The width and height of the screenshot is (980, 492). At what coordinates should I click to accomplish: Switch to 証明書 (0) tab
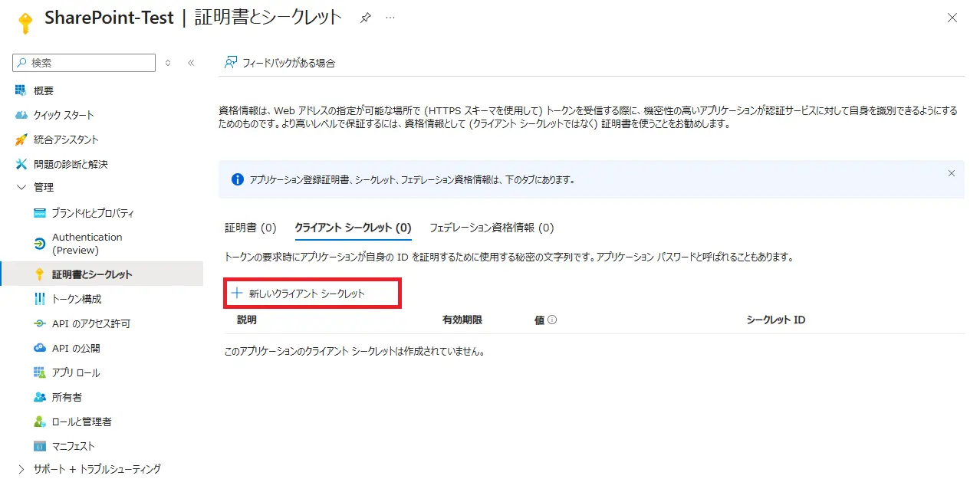[251, 228]
